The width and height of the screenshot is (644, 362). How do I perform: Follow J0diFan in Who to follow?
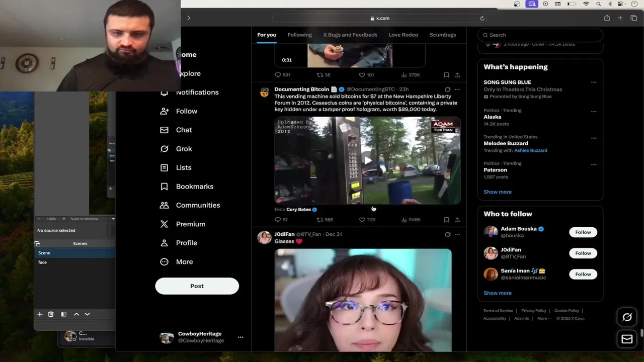pos(583,253)
